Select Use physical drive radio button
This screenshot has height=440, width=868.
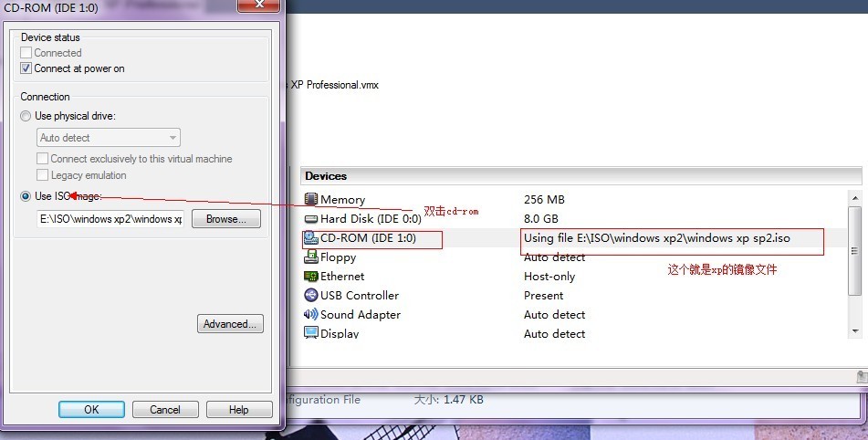pos(26,116)
